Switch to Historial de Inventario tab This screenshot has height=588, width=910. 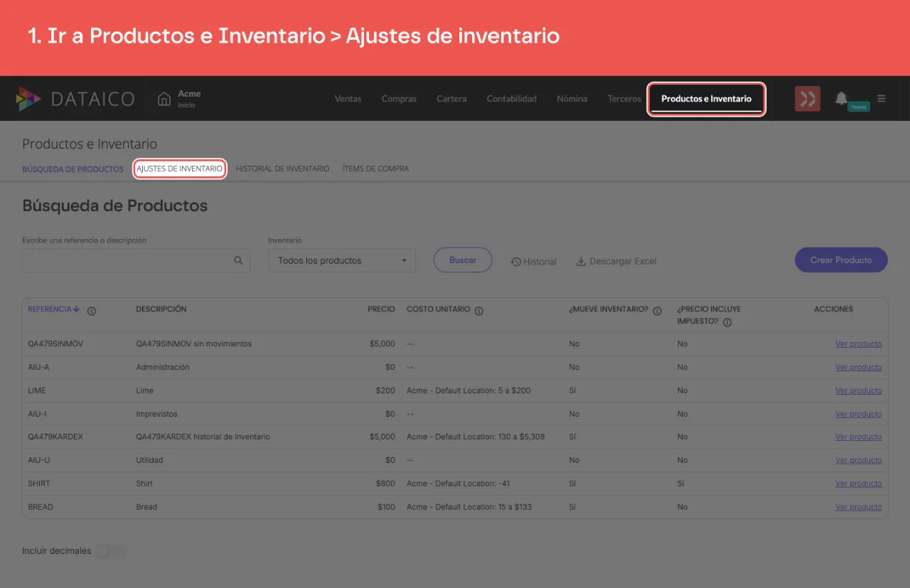pyautogui.click(x=282, y=169)
